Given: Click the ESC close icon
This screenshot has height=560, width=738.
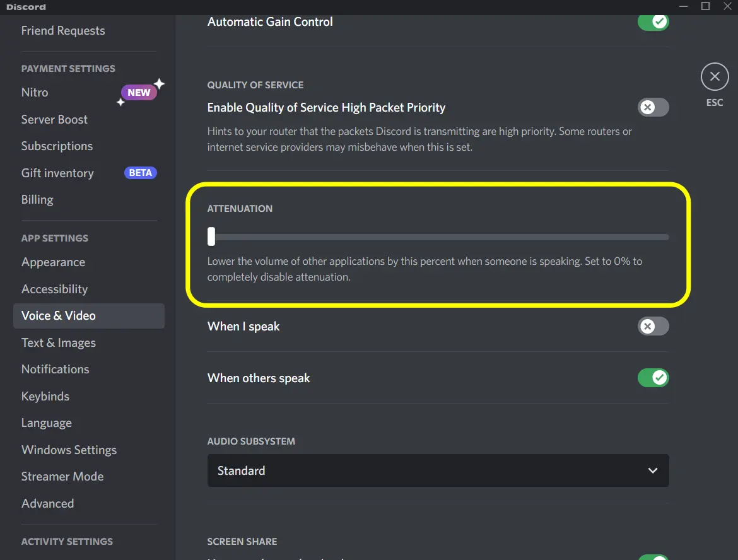Looking at the screenshot, I should (714, 76).
